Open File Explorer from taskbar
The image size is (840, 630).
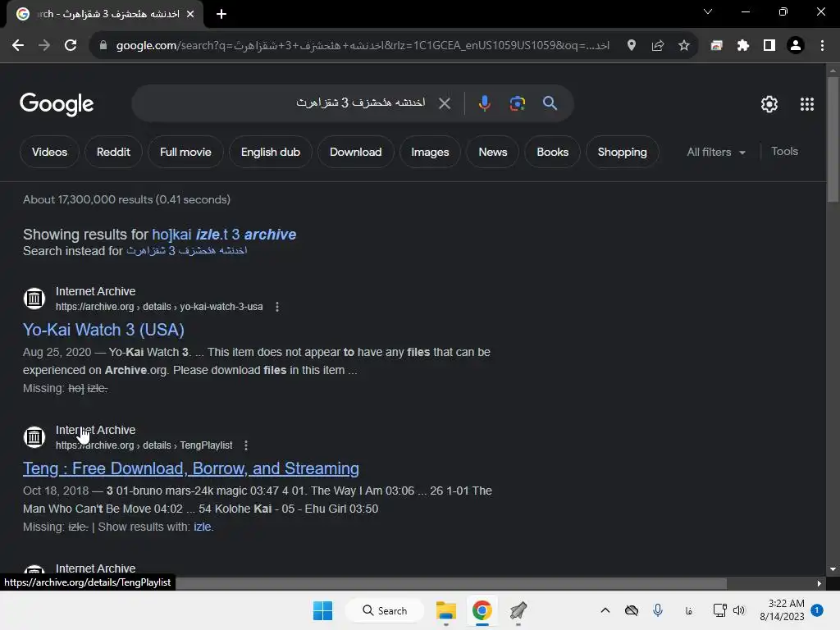(x=445, y=610)
